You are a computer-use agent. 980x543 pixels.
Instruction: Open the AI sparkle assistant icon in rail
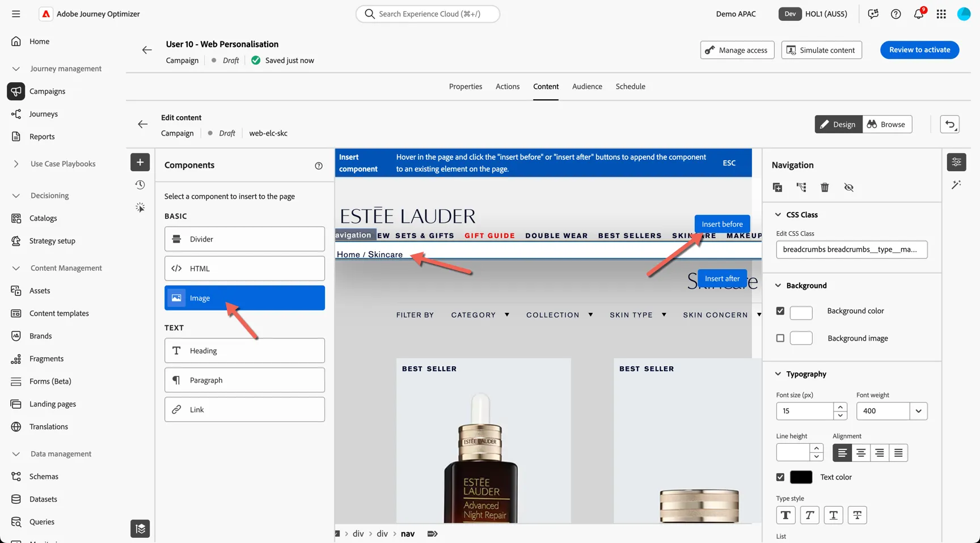(140, 207)
